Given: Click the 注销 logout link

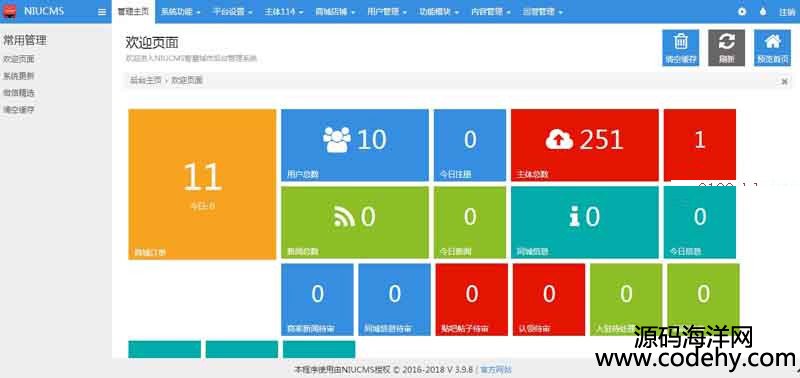Looking at the screenshot, I should pos(787,12).
